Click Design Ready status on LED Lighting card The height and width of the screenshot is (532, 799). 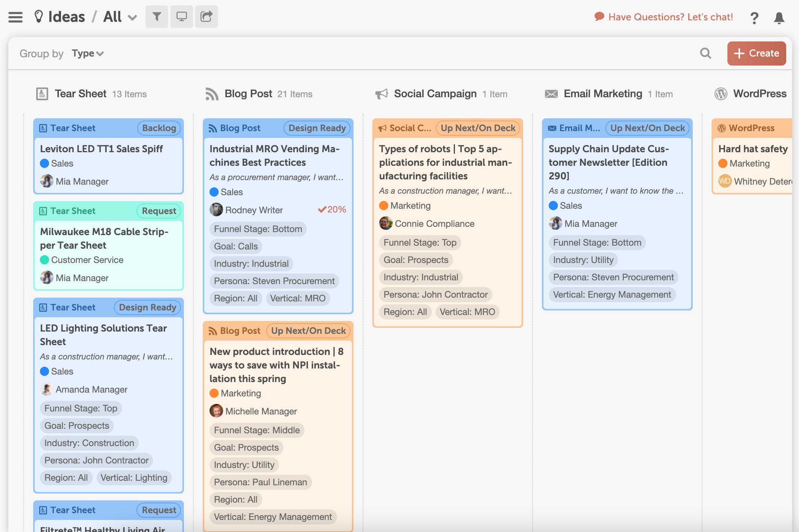[148, 307]
